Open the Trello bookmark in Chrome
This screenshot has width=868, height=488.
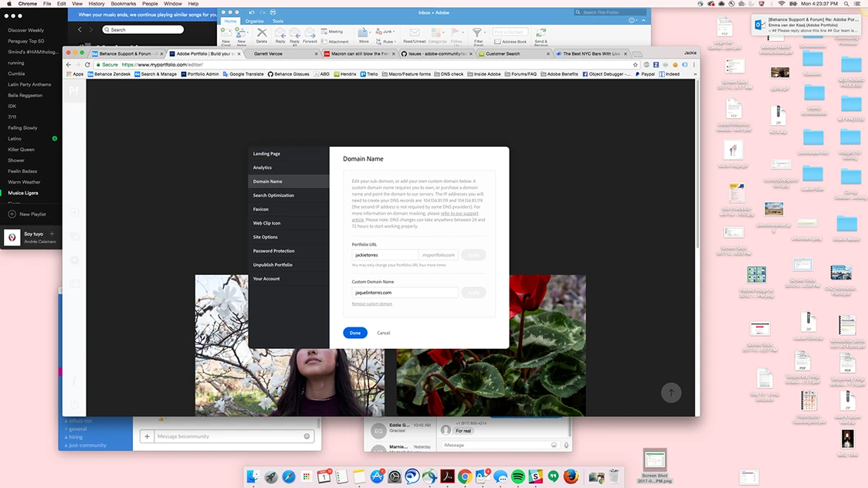[368, 73]
